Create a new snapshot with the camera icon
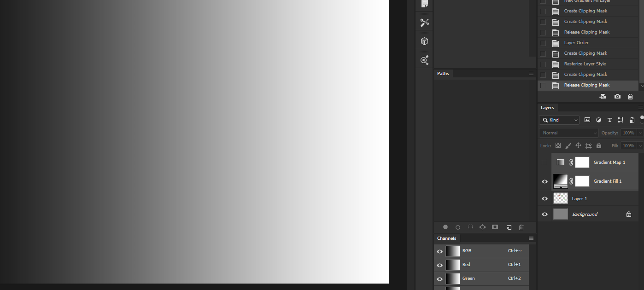 (x=617, y=97)
